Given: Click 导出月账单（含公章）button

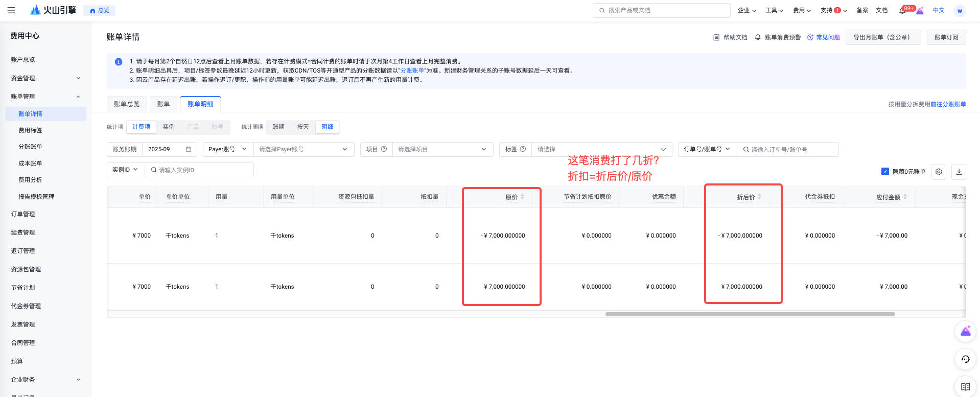Looking at the screenshot, I should pos(883,37).
